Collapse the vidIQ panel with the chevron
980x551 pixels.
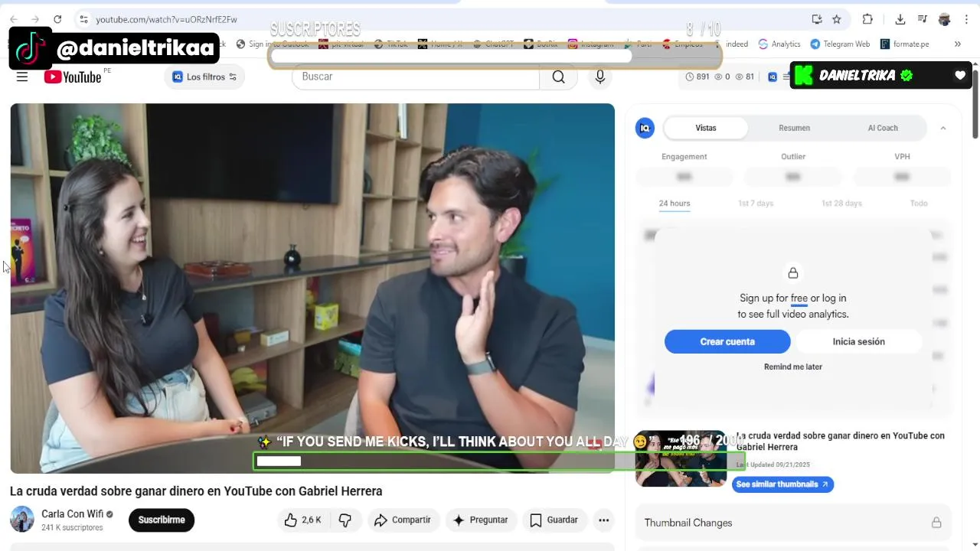tap(943, 128)
